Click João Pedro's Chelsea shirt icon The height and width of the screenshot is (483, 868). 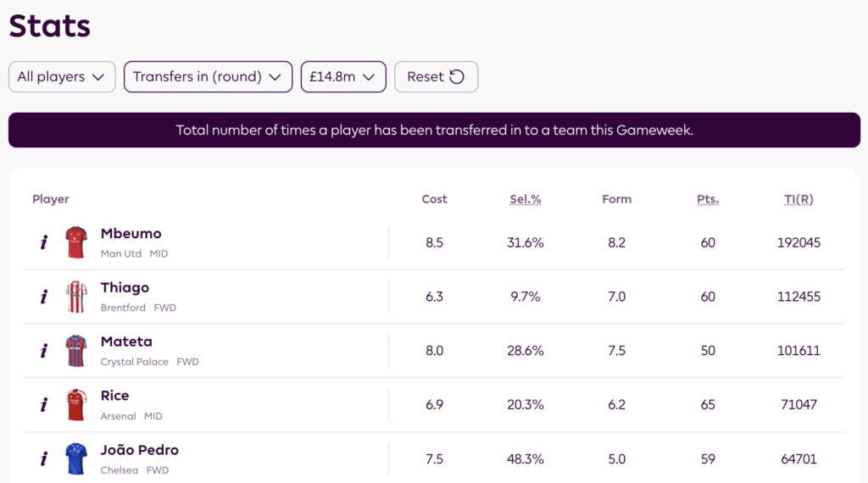point(76,459)
